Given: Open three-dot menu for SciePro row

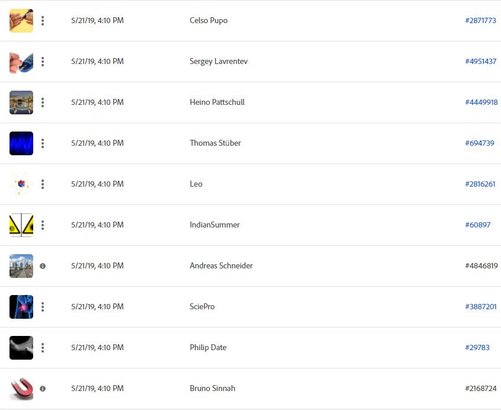Looking at the screenshot, I should pos(43,307).
